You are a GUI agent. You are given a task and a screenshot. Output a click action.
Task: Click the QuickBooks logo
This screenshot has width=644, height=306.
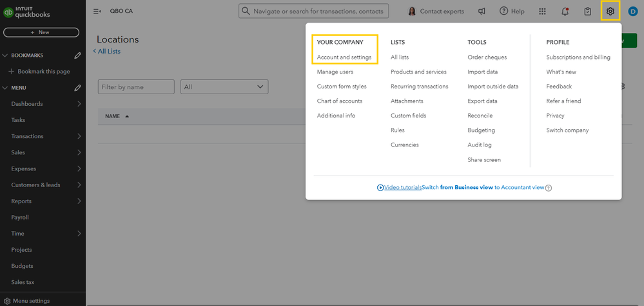click(x=26, y=12)
